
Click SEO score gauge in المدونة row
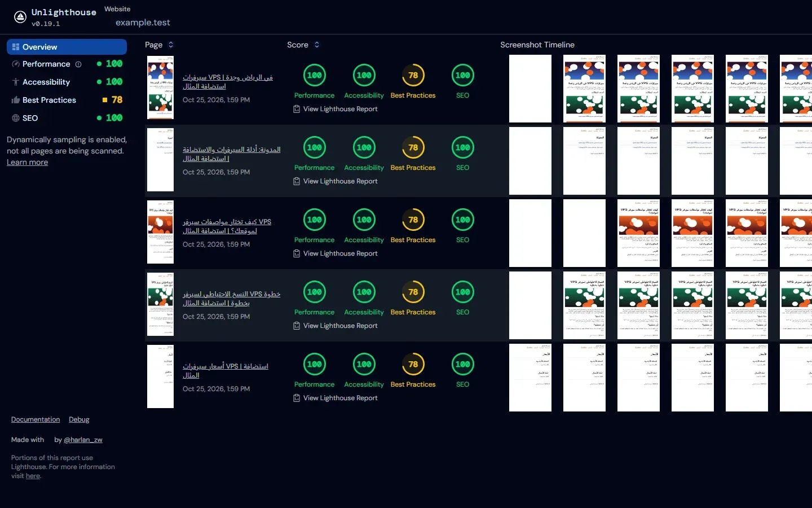point(462,147)
